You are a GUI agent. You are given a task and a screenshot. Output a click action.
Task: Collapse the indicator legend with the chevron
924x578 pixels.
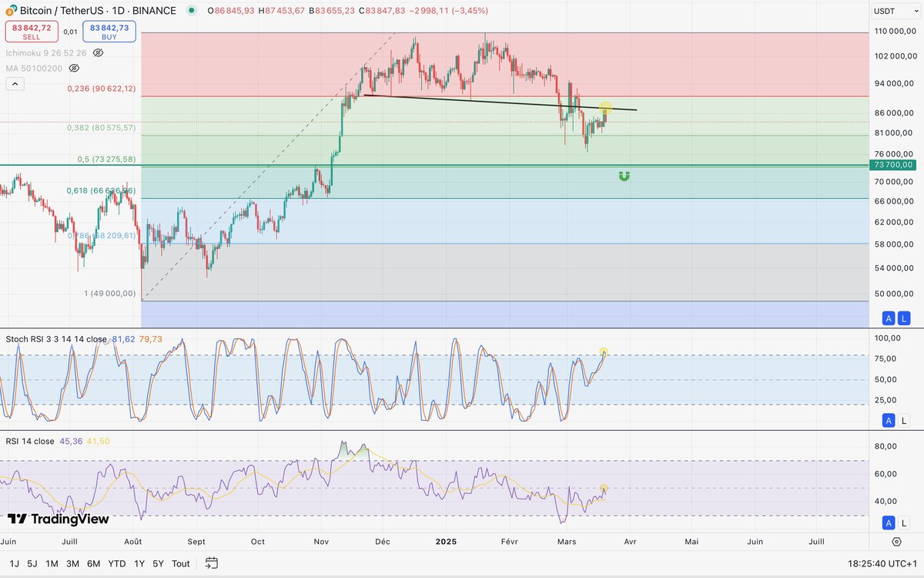point(14,85)
